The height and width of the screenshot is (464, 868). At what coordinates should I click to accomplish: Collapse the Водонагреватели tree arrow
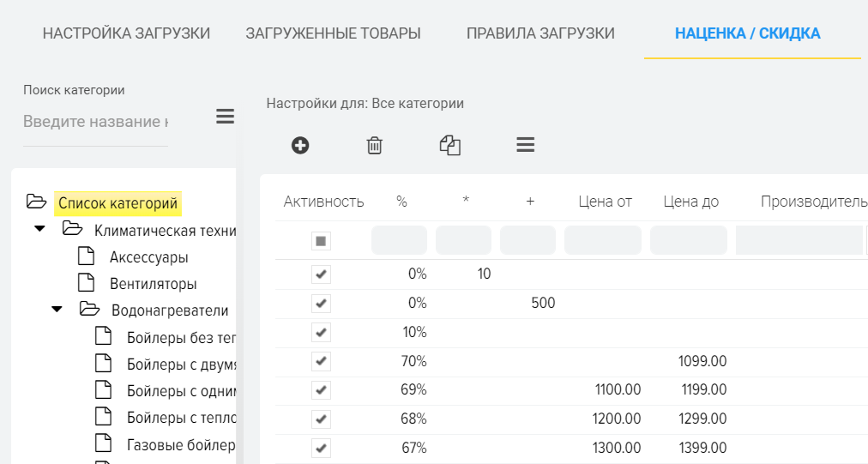(x=57, y=310)
